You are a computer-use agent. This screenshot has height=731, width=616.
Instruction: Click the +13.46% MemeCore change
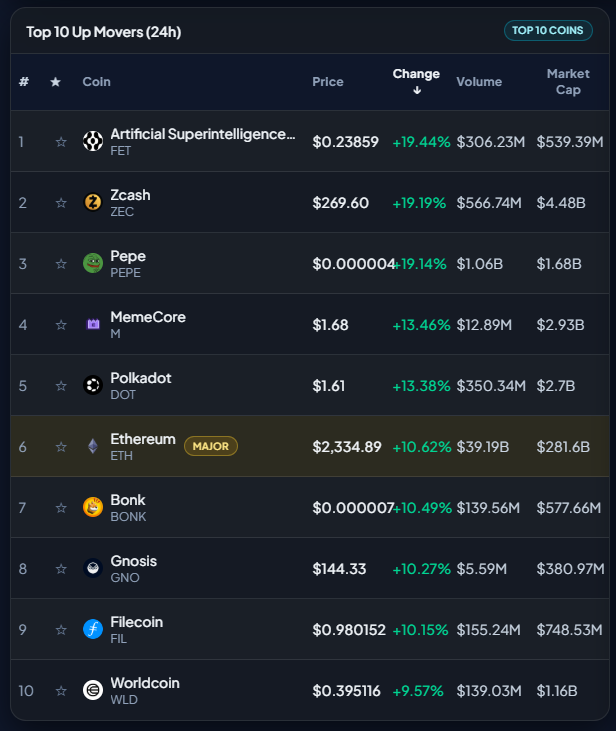click(x=421, y=325)
